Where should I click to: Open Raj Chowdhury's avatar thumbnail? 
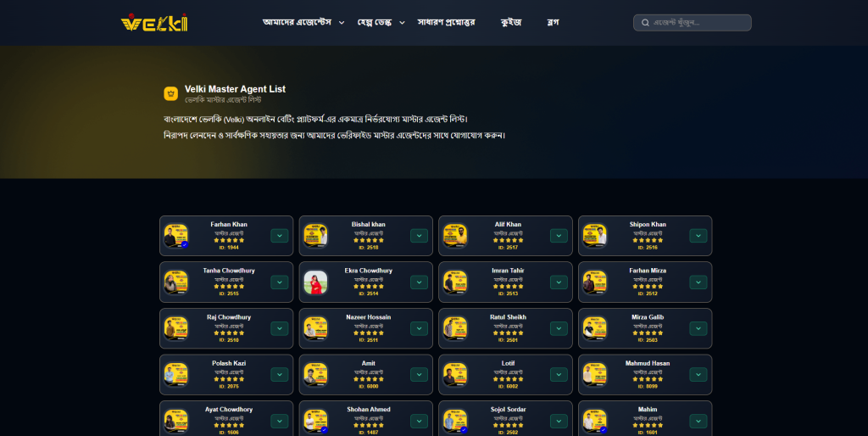(x=176, y=328)
